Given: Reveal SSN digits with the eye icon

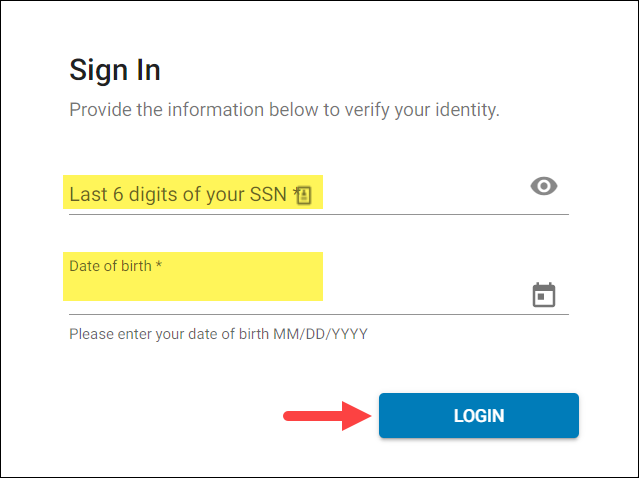Looking at the screenshot, I should [x=544, y=186].
